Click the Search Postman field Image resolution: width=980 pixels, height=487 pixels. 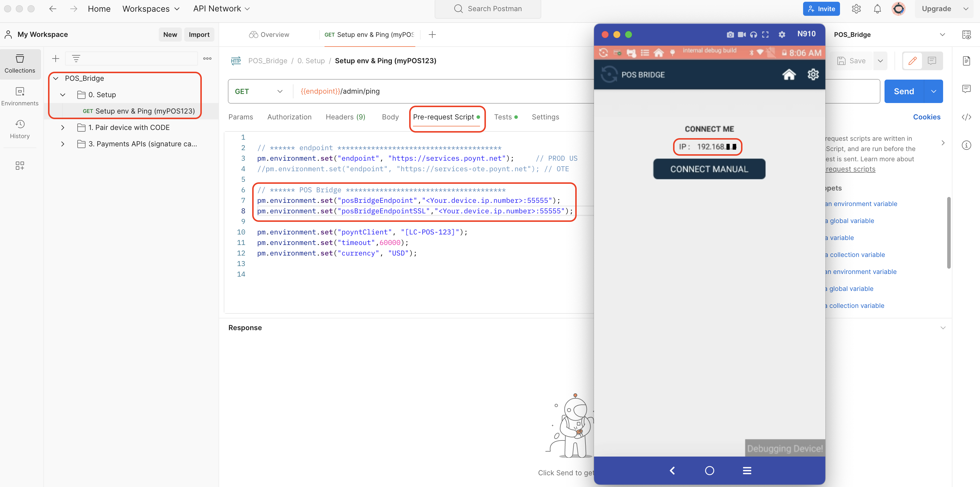pos(488,9)
